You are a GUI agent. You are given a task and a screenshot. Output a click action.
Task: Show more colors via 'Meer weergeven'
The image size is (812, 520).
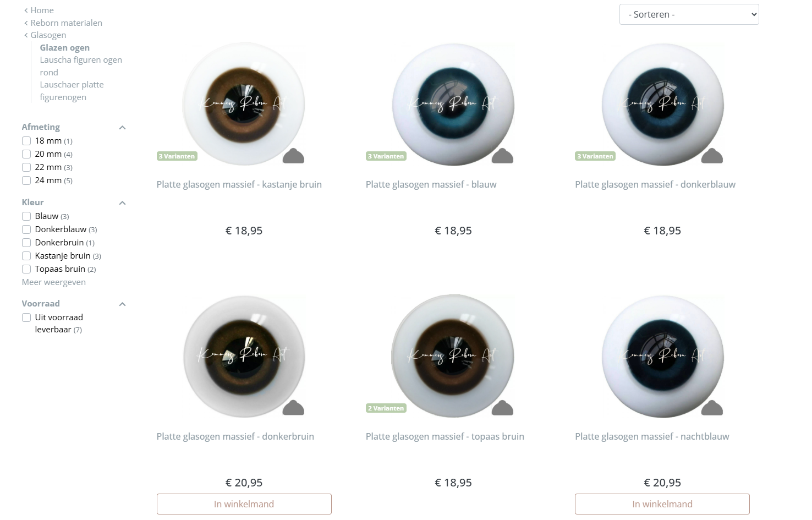pos(54,282)
